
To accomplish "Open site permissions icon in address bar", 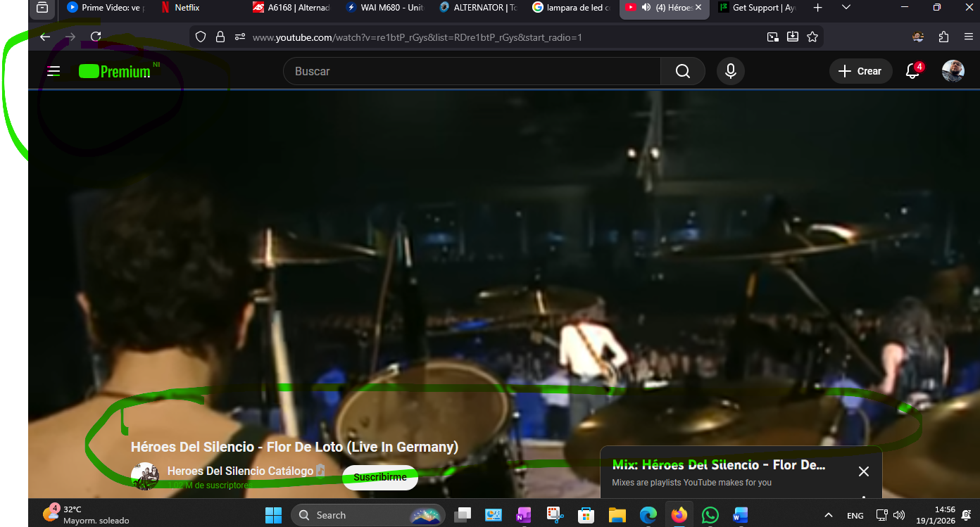I will (x=240, y=37).
